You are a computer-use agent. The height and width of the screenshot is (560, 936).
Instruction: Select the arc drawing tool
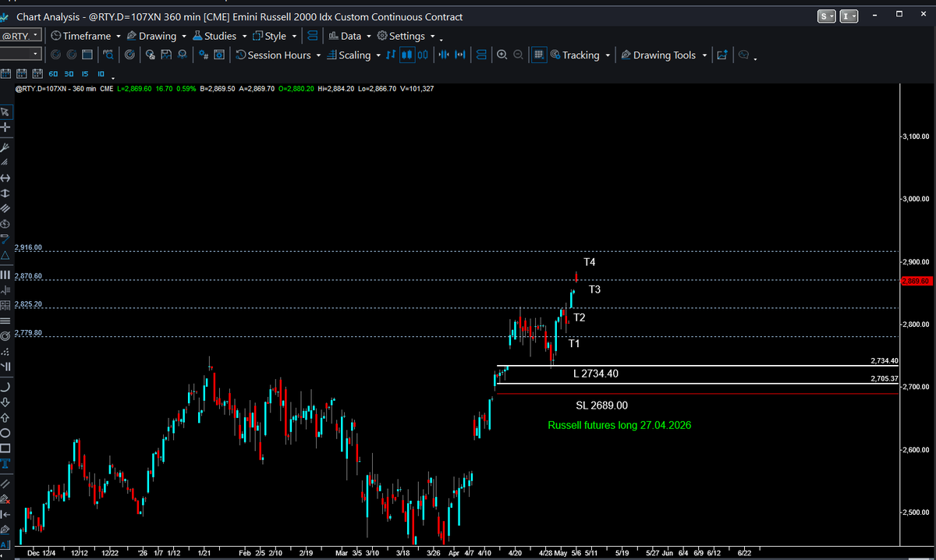5,386
